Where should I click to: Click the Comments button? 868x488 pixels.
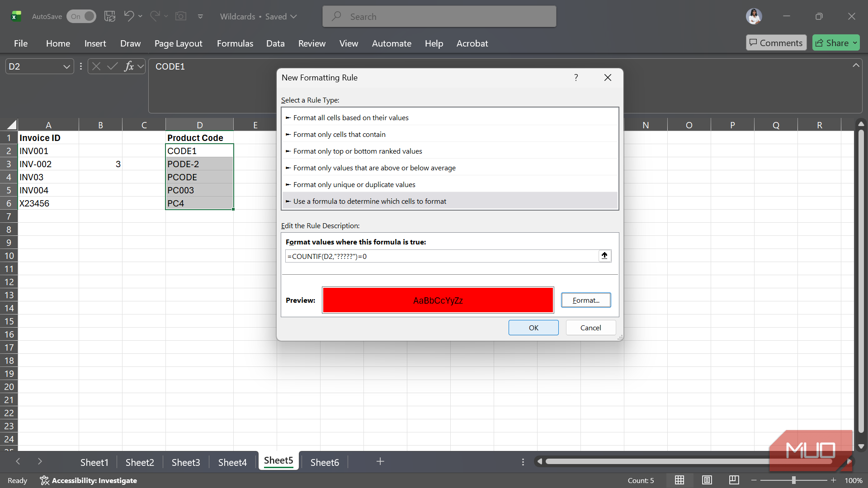[x=776, y=43]
